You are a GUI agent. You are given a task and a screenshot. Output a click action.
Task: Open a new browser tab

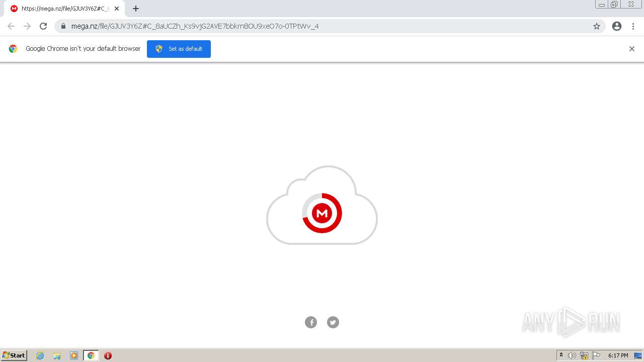[x=136, y=9]
